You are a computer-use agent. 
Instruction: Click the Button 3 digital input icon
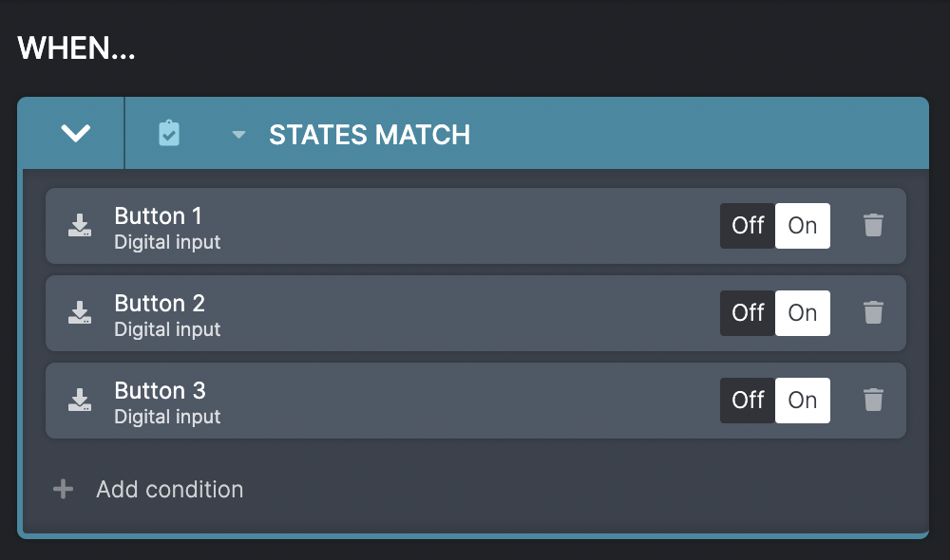pos(80,401)
